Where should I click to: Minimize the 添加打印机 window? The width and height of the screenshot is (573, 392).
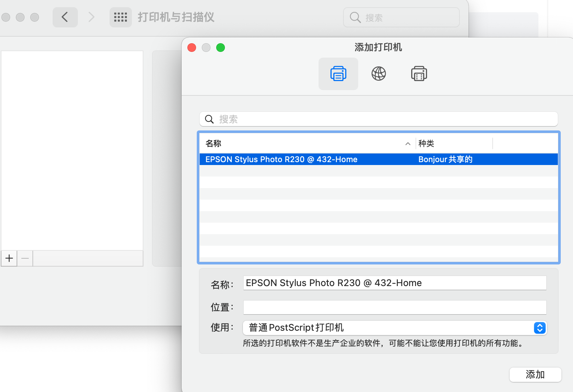click(206, 48)
